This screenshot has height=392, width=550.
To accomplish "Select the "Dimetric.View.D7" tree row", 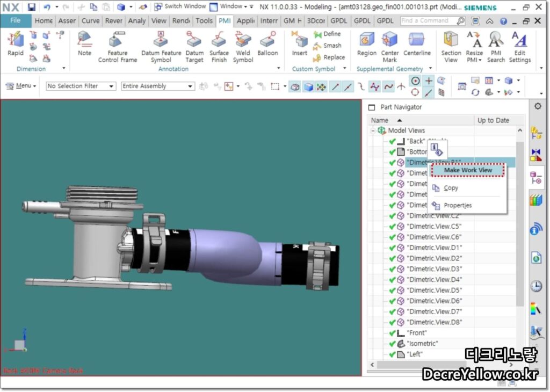I will (x=434, y=311).
